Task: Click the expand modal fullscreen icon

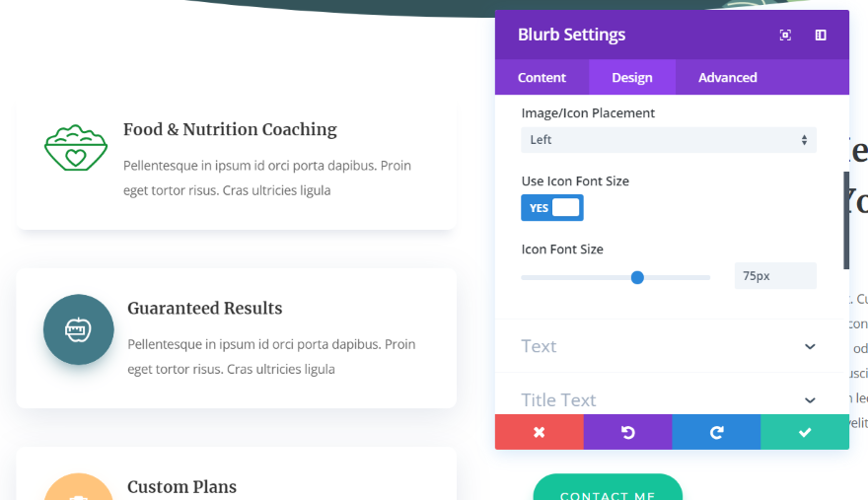Action: tap(785, 35)
